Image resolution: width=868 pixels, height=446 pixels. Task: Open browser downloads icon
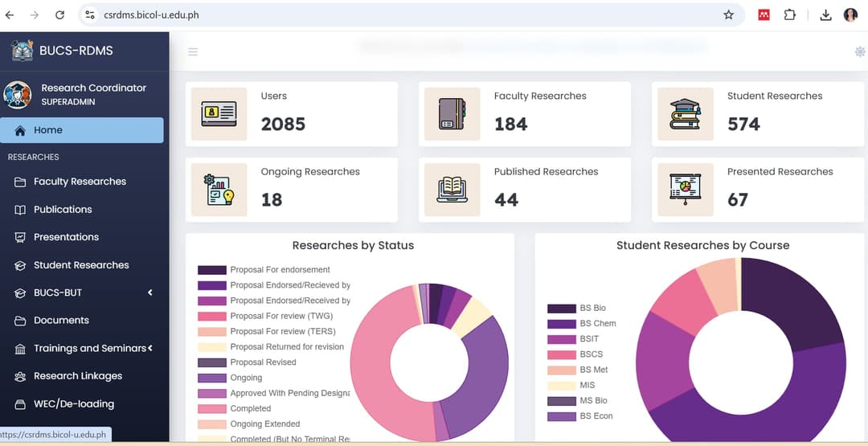coord(825,15)
